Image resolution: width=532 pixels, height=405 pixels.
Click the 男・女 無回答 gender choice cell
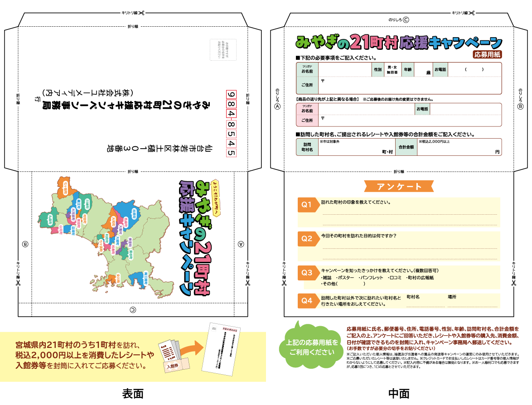[x=392, y=69]
